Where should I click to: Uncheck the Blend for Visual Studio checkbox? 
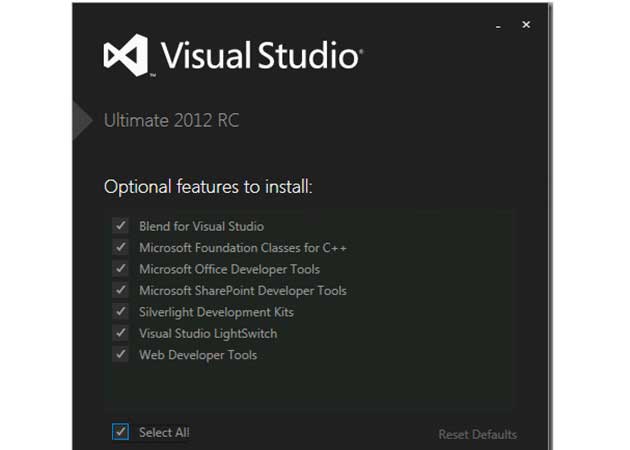[x=121, y=226]
